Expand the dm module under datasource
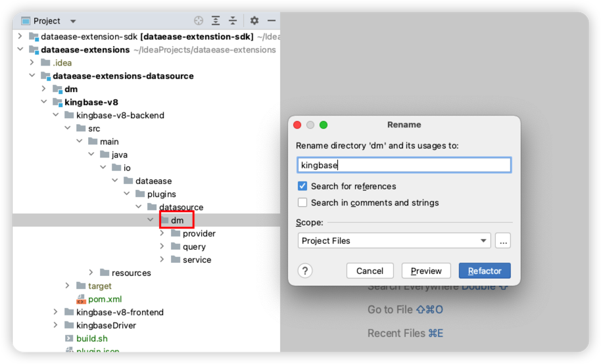The height and width of the screenshot is (364, 601). (43, 89)
